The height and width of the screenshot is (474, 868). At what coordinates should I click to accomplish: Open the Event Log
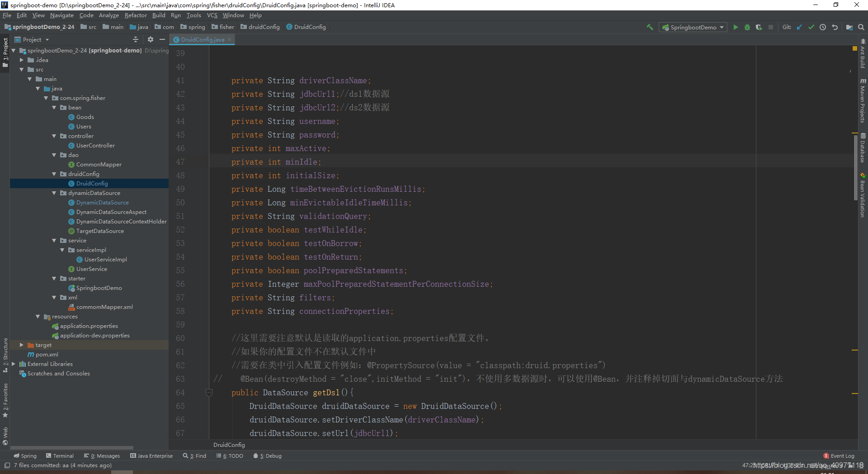839,456
